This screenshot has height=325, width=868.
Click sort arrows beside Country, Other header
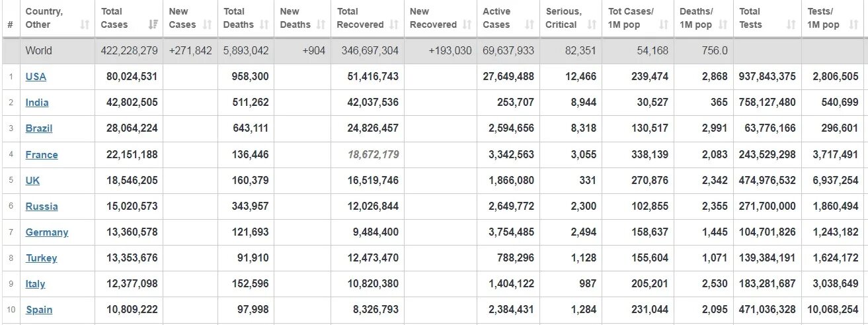85,24
